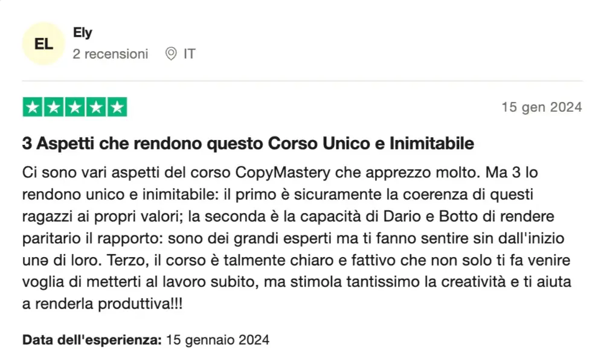Screen dimensions: 604x364
Task: Click the location pin icon
Action: click(171, 54)
